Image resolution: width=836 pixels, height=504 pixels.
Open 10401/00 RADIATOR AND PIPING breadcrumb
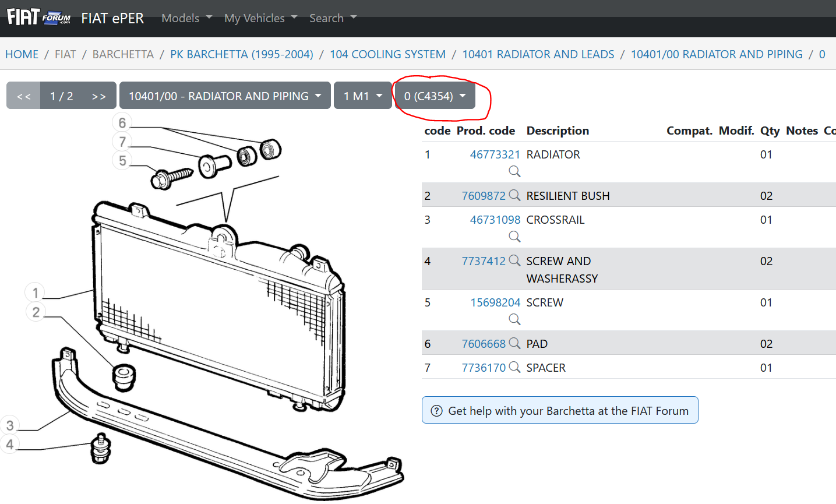point(717,54)
